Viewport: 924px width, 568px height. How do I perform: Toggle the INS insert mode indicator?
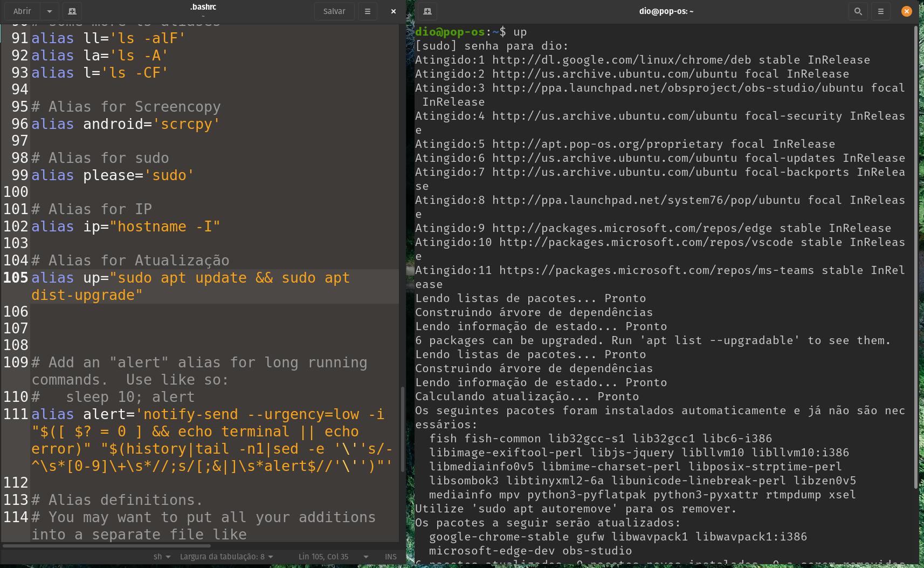[x=391, y=557]
